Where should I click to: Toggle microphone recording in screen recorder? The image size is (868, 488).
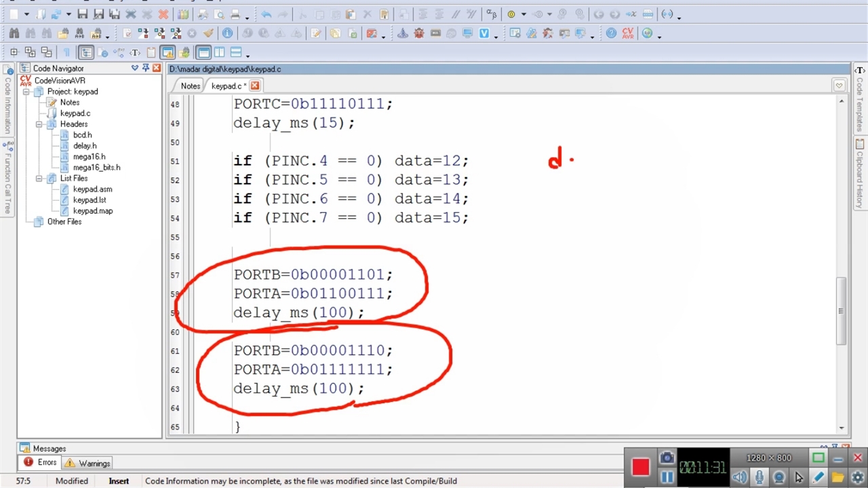pos(759,477)
